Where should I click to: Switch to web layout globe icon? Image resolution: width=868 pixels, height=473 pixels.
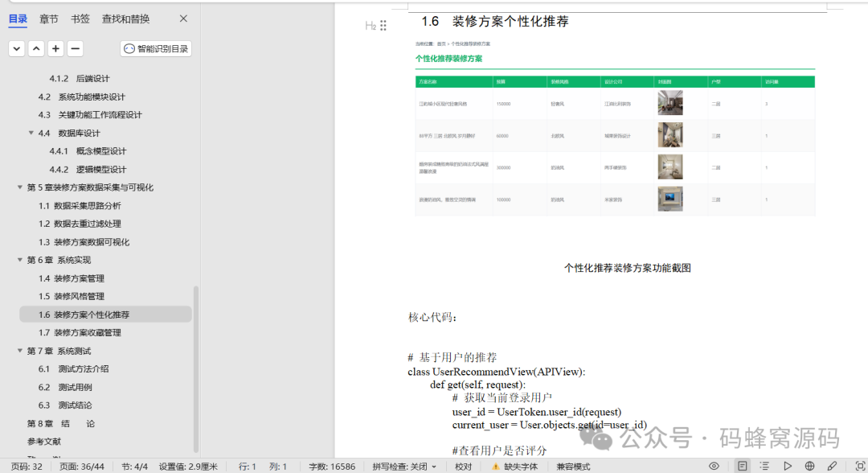(810, 467)
